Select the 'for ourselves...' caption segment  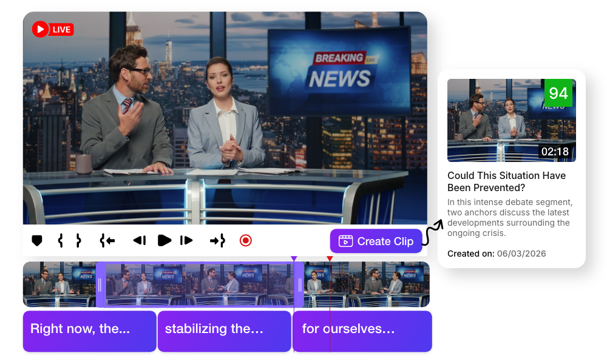tap(362, 331)
